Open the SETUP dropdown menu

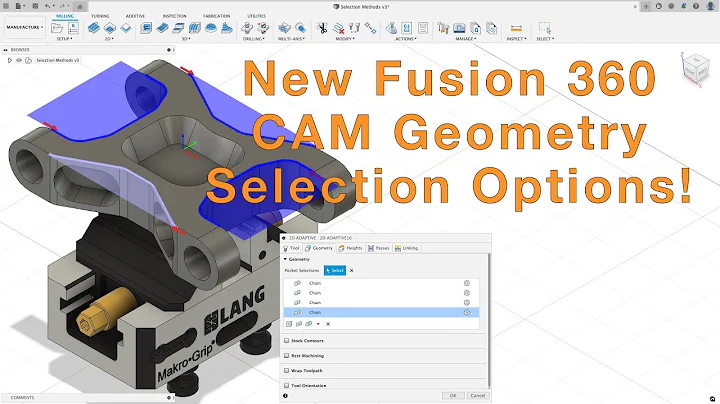(x=64, y=39)
